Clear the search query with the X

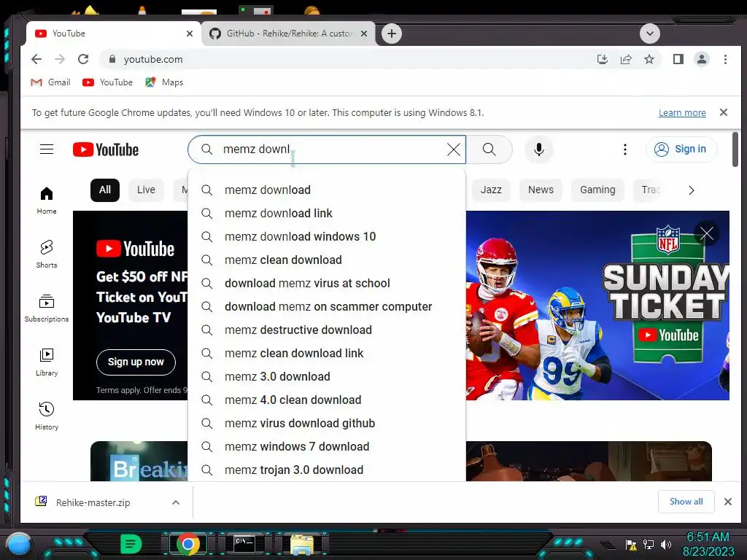[x=454, y=149]
